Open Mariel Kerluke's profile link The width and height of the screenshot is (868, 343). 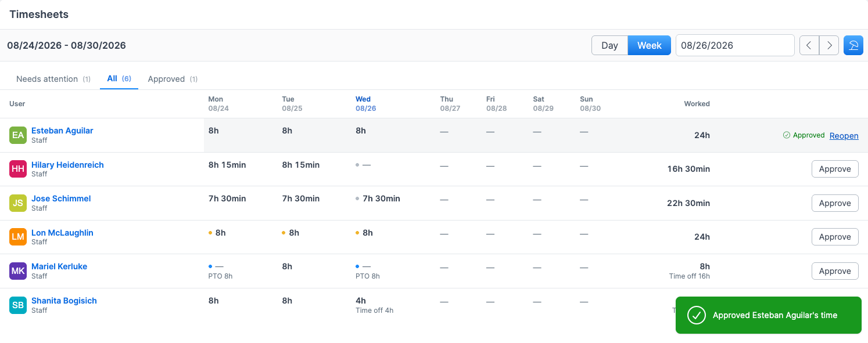pyautogui.click(x=59, y=266)
